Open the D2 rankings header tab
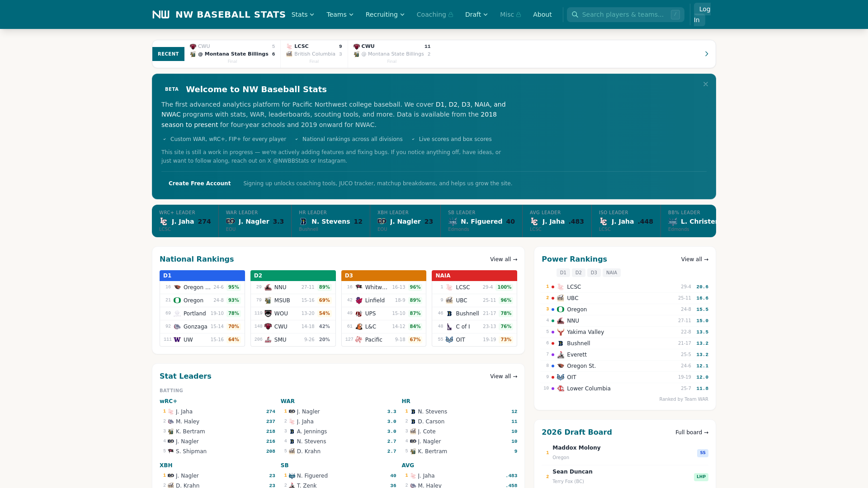 pos(293,276)
